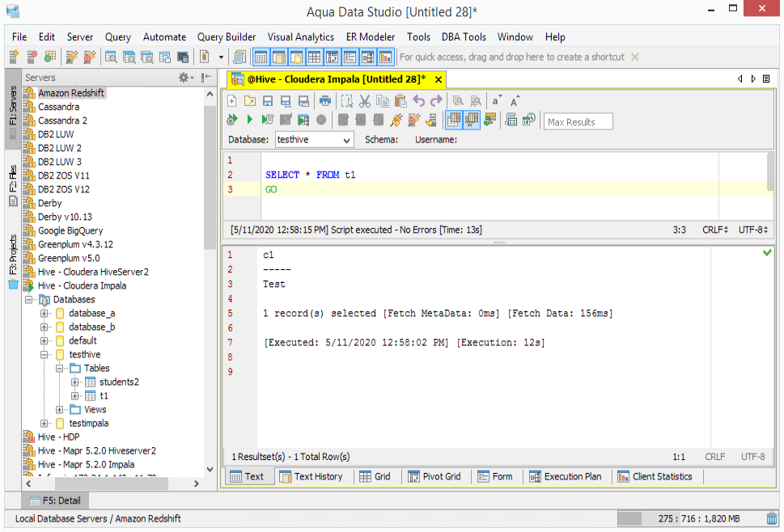
Task: Open the Query Builder menu
Action: tap(227, 37)
